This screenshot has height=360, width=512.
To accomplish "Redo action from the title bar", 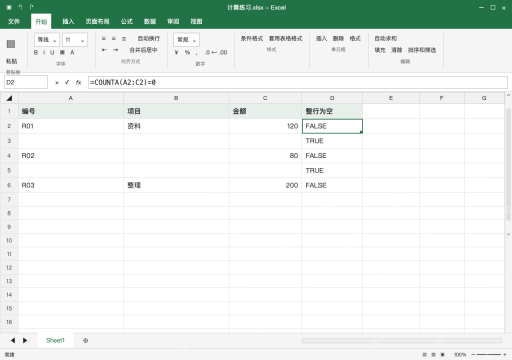I will pyautogui.click(x=31, y=7).
